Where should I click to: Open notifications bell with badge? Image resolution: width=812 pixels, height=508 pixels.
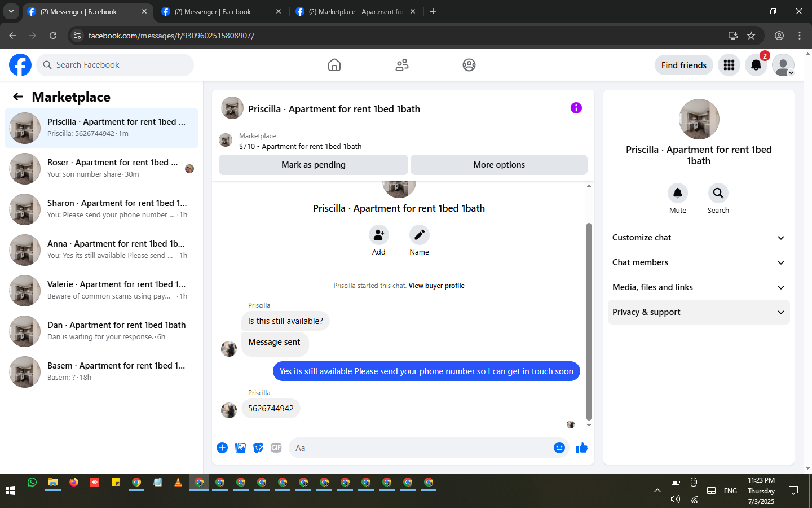click(756, 65)
